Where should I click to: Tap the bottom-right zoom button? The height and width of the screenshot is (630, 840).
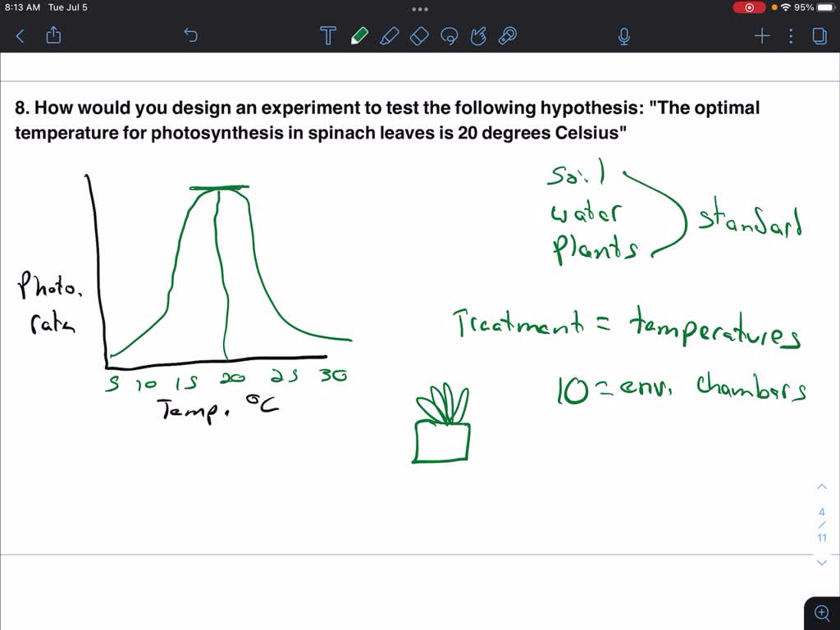point(822,612)
